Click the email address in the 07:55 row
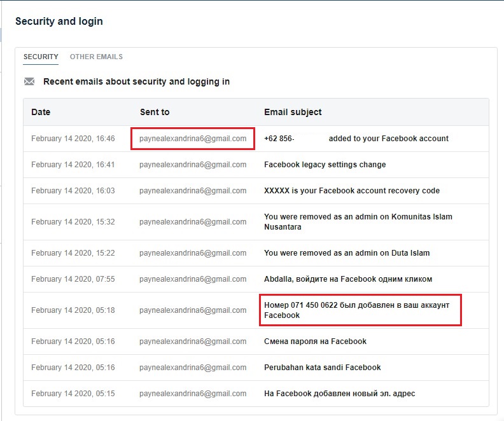The height and width of the screenshot is (421, 504). [193, 279]
